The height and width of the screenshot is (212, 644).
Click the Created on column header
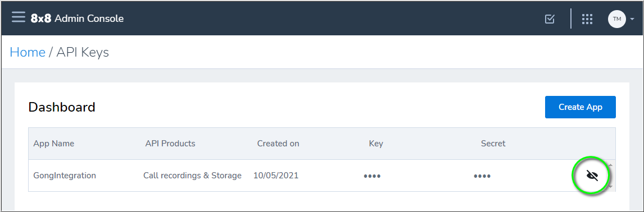coord(278,144)
